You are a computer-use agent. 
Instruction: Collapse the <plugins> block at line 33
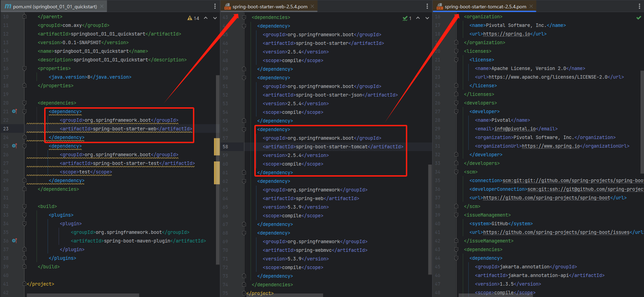click(x=25, y=215)
